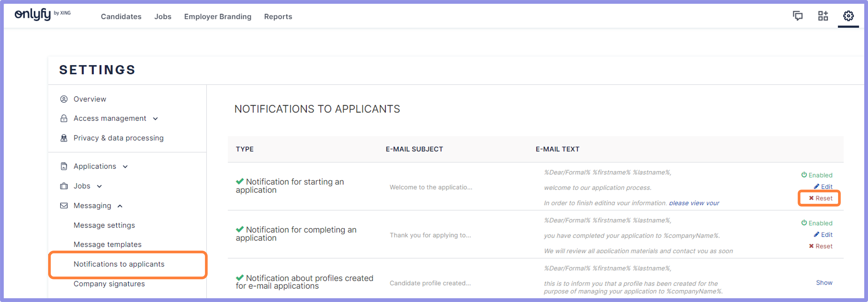Open the settings gear icon
The height and width of the screenshot is (302, 868).
[849, 16]
